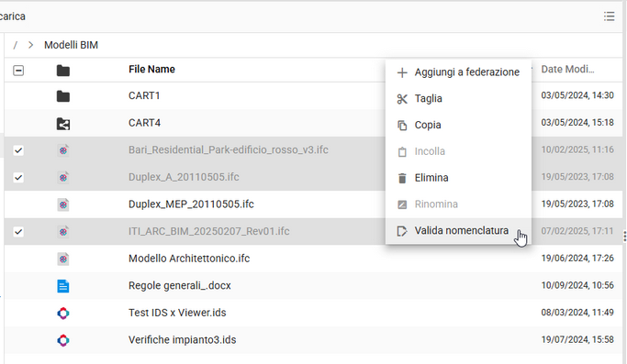
Task: Select Aggiungi a federazione from context menu
Action: pyautogui.click(x=458, y=72)
